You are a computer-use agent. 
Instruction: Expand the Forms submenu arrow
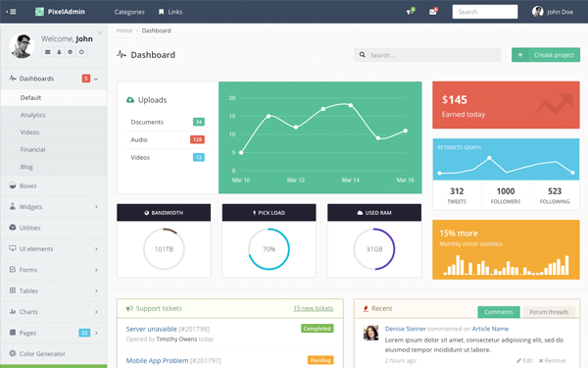point(96,270)
